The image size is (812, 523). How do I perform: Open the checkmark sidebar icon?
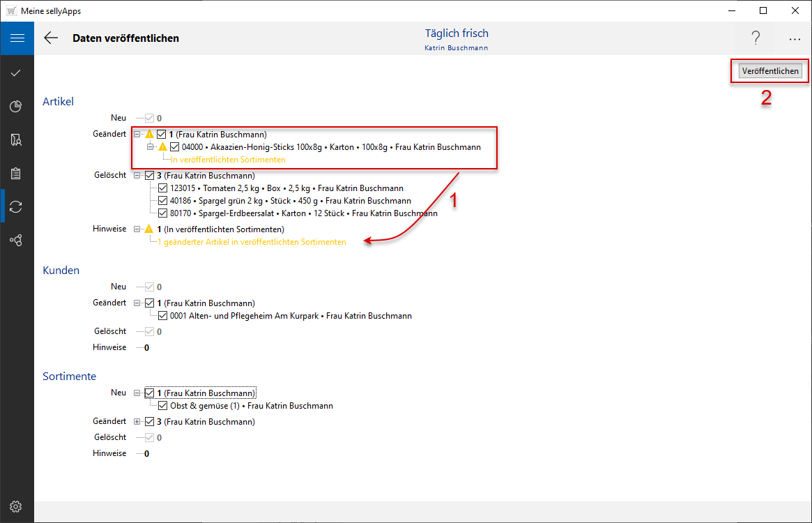coord(17,73)
